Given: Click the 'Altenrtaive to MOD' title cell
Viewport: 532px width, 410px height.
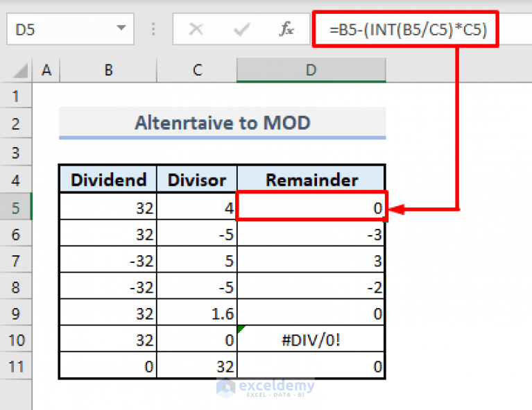Looking at the screenshot, I should click(x=223, y=123).
